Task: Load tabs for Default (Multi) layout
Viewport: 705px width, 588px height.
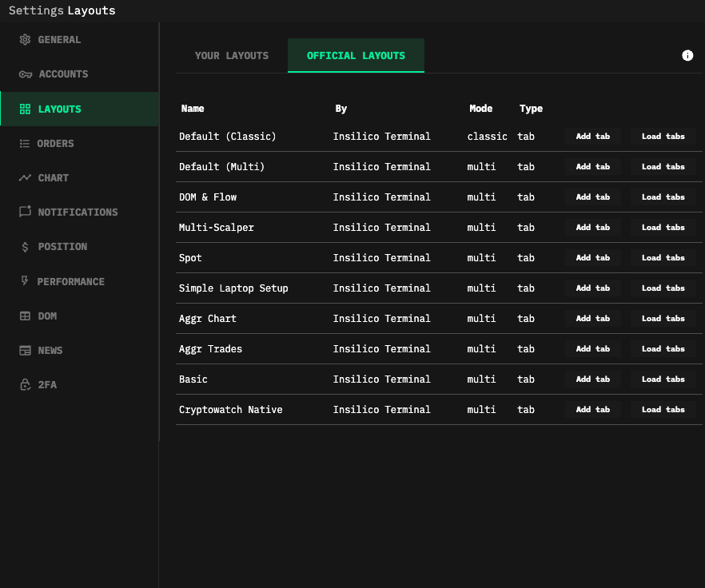Action: tap(663, 166)
